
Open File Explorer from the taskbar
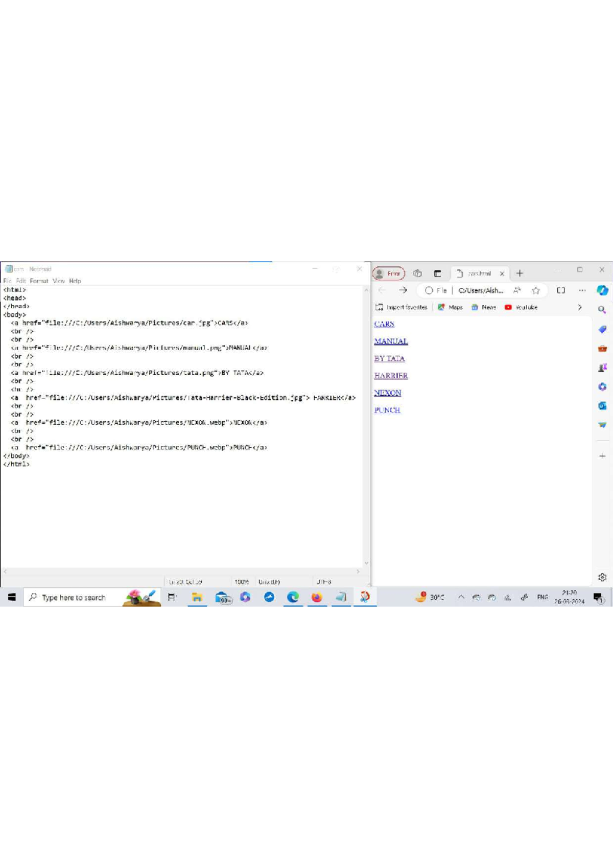tap(197, 597)
